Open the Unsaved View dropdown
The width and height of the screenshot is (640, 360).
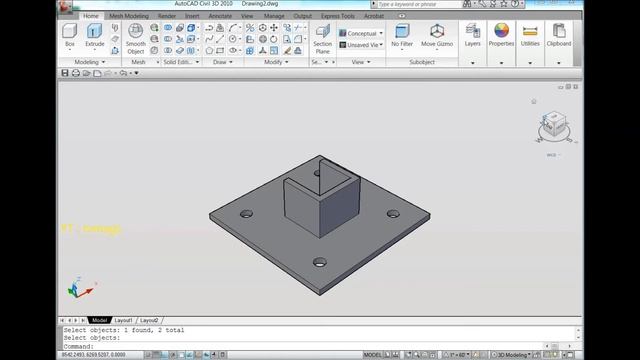point(361,45)
